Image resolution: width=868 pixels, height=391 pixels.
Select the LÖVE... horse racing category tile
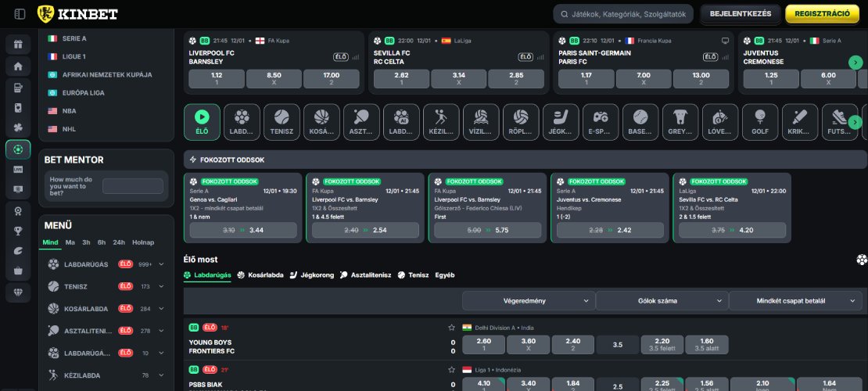720,122
